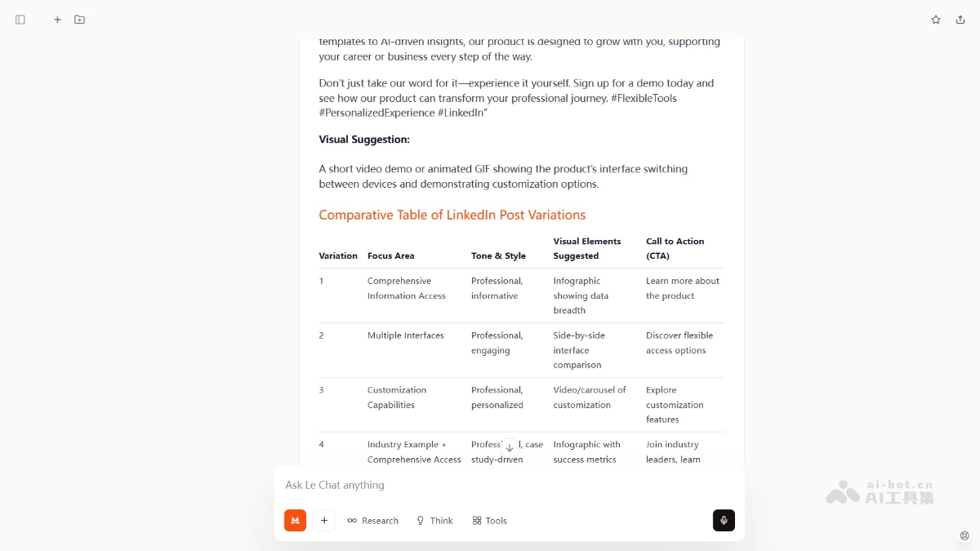Activate the microphone voice input button
The width and height of the screenshot is (980, 551).
(724, 520)
